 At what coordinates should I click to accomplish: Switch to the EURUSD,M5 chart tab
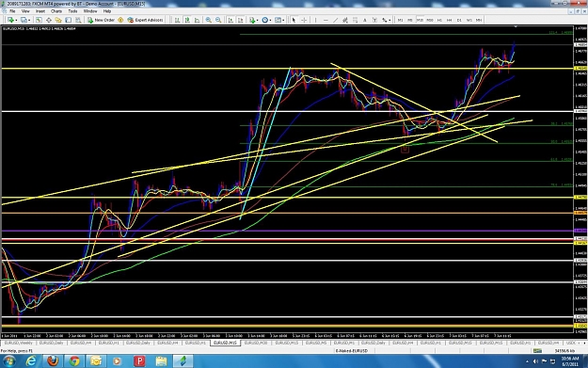(316, 343)
